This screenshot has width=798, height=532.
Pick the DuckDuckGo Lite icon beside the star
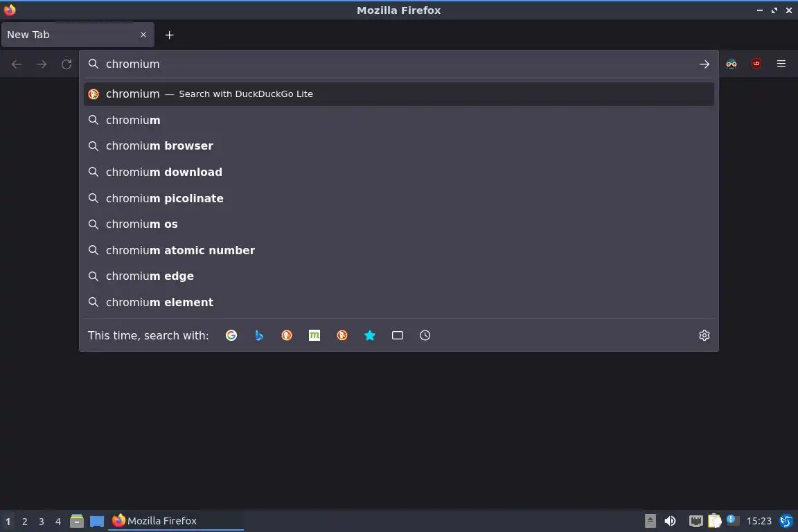342,335
